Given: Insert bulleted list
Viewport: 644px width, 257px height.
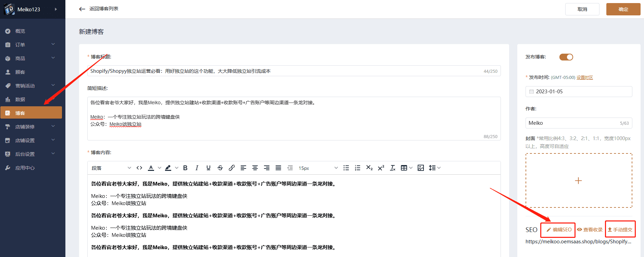Looking at the screenshot, I should (346, 168).
